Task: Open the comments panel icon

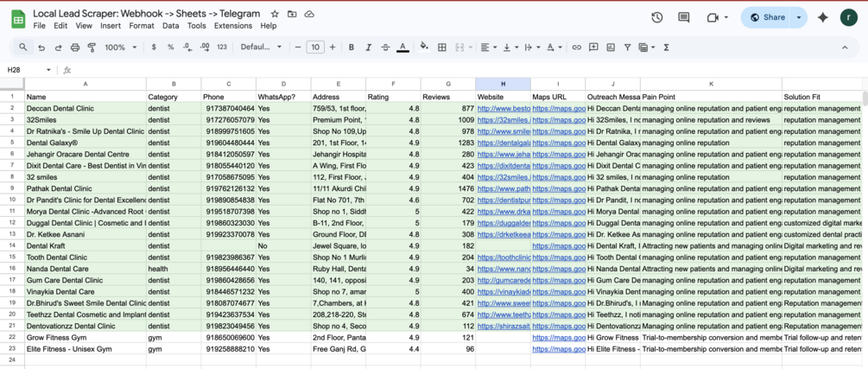Action: pyautogui.click(x=684, y=18)
